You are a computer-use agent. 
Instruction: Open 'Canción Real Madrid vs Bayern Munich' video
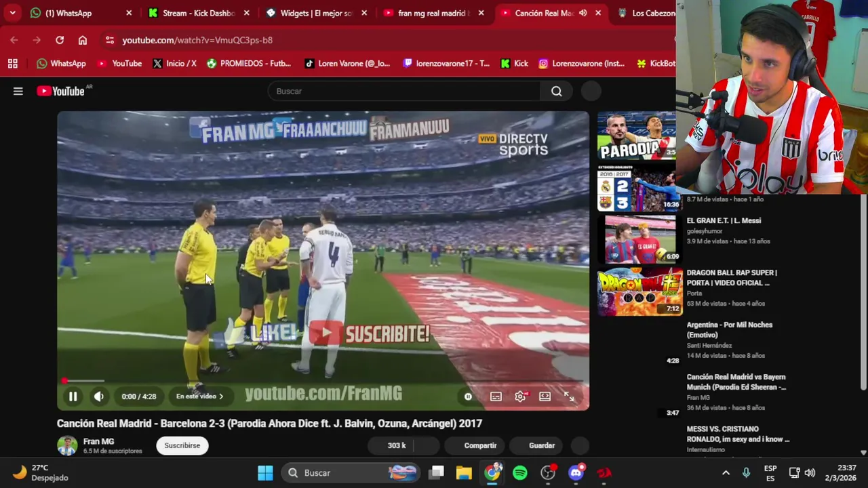coord(736,382)
